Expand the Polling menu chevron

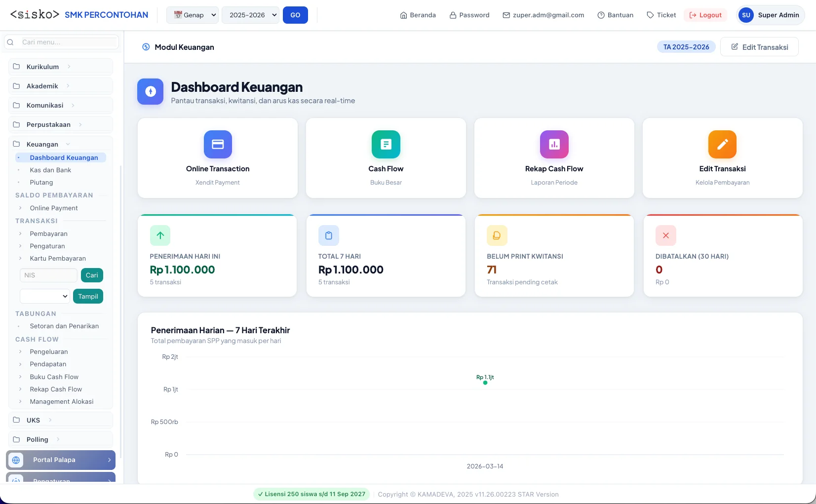point(58,439)
